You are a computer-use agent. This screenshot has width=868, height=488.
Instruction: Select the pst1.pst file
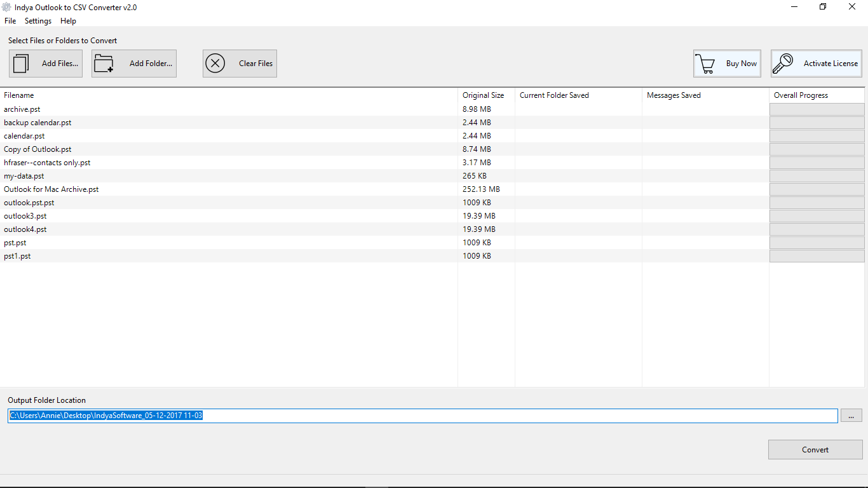[x=17, y=256]
